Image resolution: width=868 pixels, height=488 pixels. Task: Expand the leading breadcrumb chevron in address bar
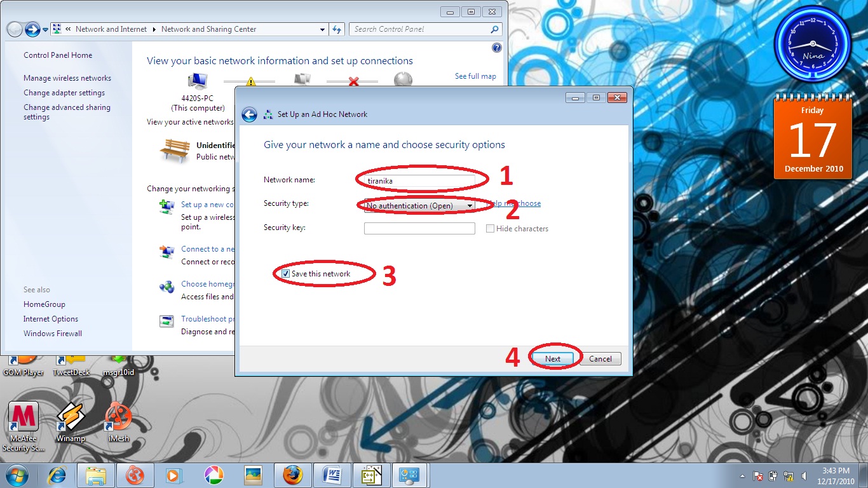coord(68,29)
